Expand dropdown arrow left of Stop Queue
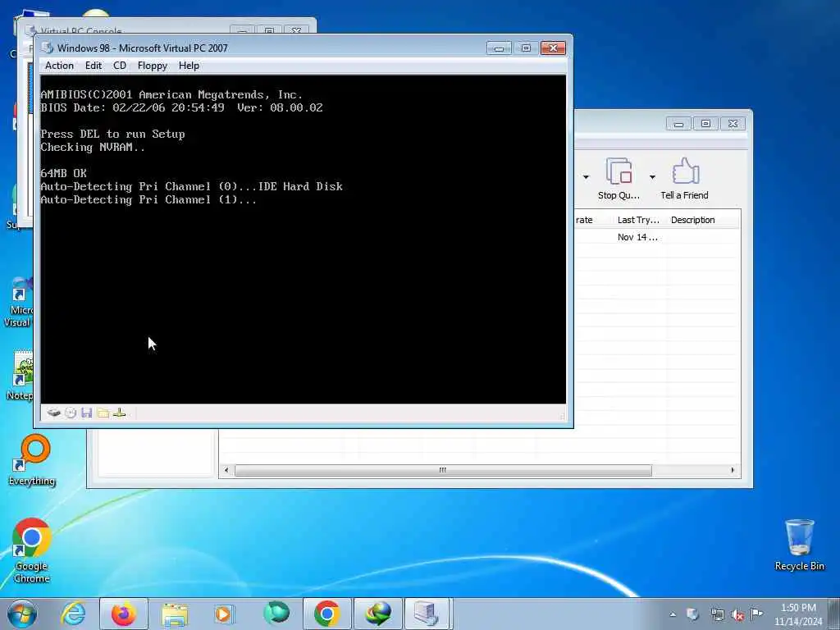The height and width of the screenshot is (630, 840). [x=586, y=177]
